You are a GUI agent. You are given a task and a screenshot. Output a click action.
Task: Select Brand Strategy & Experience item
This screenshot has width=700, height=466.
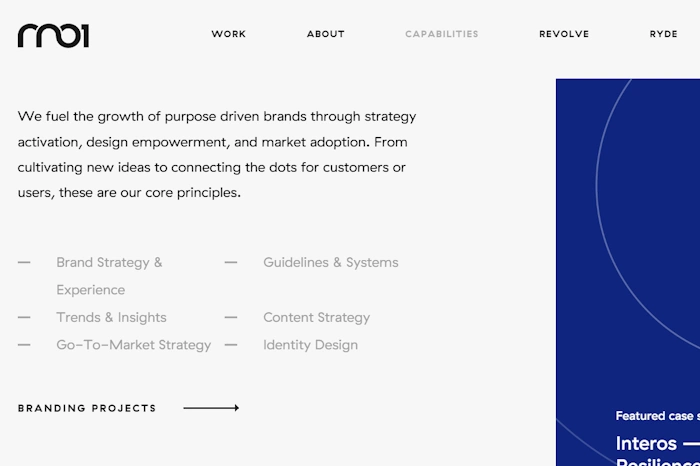click(109, 276)
